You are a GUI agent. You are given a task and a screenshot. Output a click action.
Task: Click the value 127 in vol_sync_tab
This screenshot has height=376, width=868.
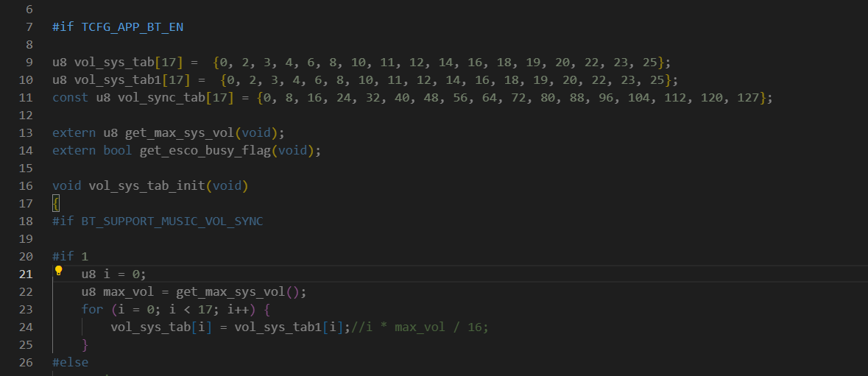tap(749, 97)
